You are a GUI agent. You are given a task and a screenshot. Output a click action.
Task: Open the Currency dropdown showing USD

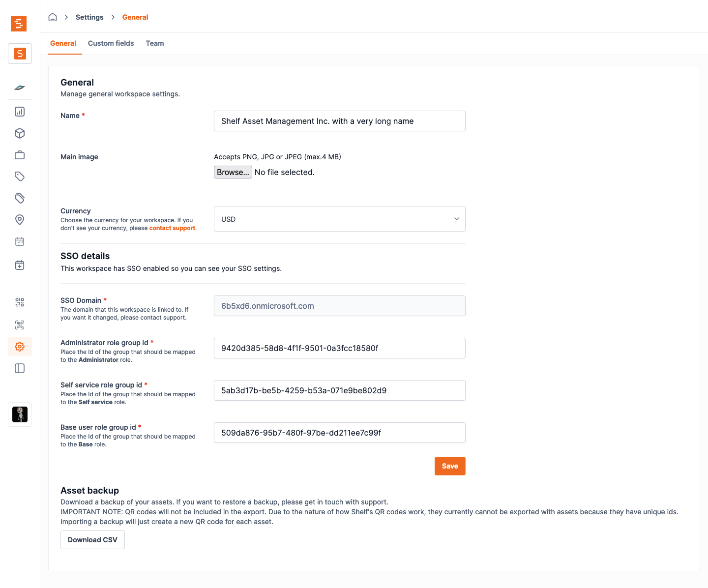point(339,219)
